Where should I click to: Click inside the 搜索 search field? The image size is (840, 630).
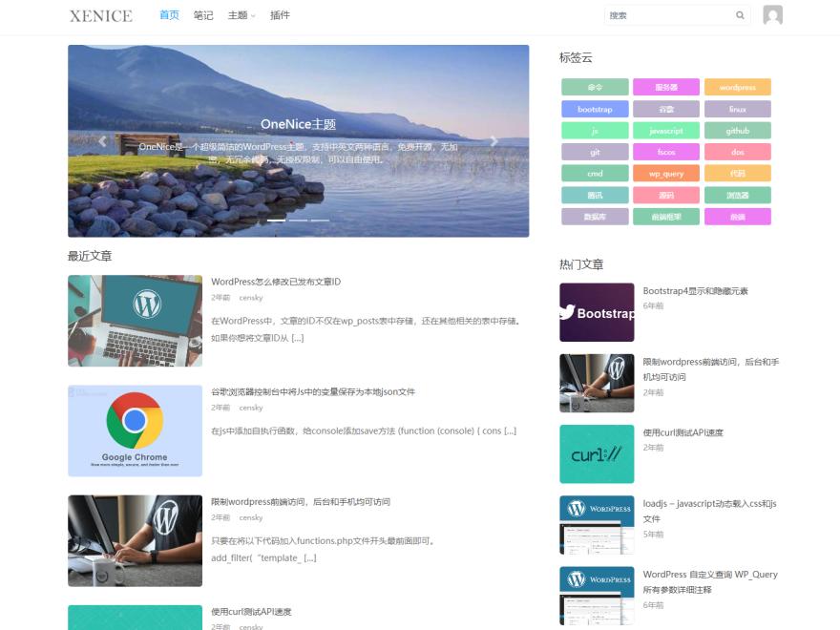[668, 15]
